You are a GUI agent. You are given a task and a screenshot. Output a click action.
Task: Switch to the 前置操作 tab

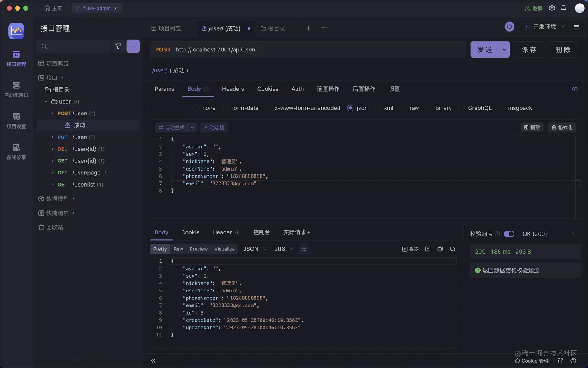328,89
